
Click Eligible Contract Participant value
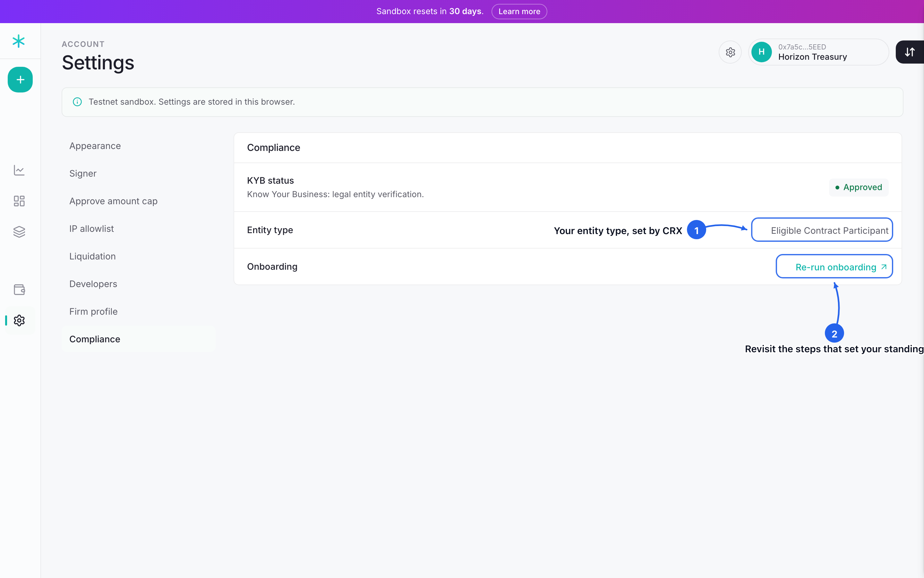(x=829, y=231)
